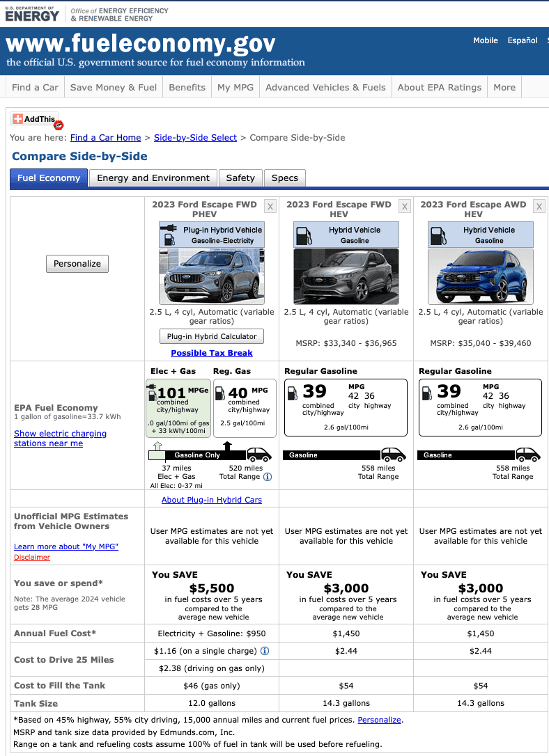Switch to the Fuel Economy tab
549x756 pixels.
coord(49,178)
